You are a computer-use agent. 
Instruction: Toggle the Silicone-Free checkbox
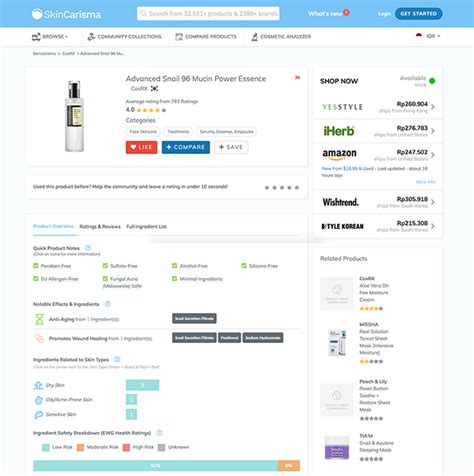click(x=244, y=266)
